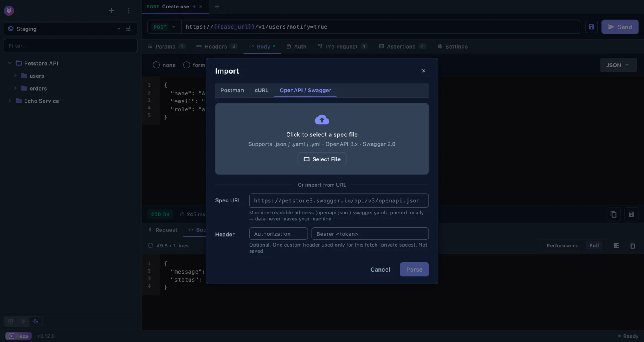Image resolution: width=644 pixels, height=342 pixels.
Task: Expand the orders folder
Action: click(15, 88)
